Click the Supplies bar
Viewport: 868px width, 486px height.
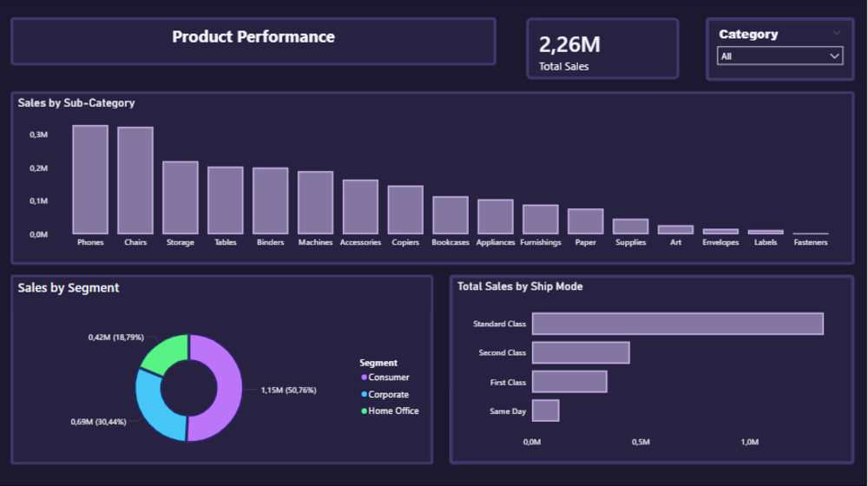[x=630, y=226]
